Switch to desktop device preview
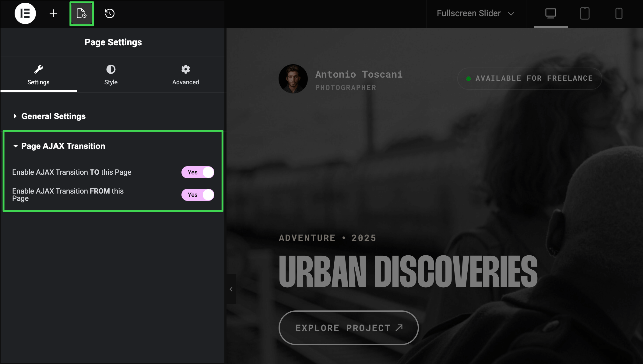The width and height of the screenshot is (643, 364). (550, 13)
